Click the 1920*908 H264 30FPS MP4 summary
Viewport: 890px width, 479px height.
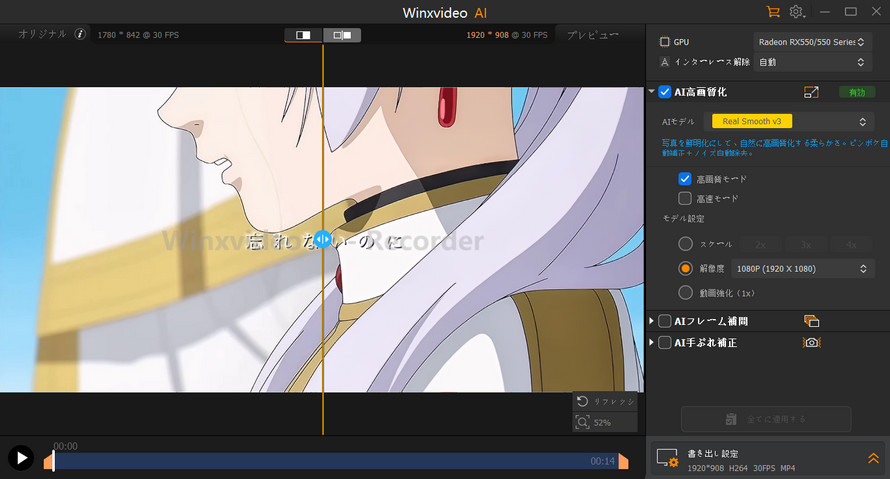coord(741,468)
